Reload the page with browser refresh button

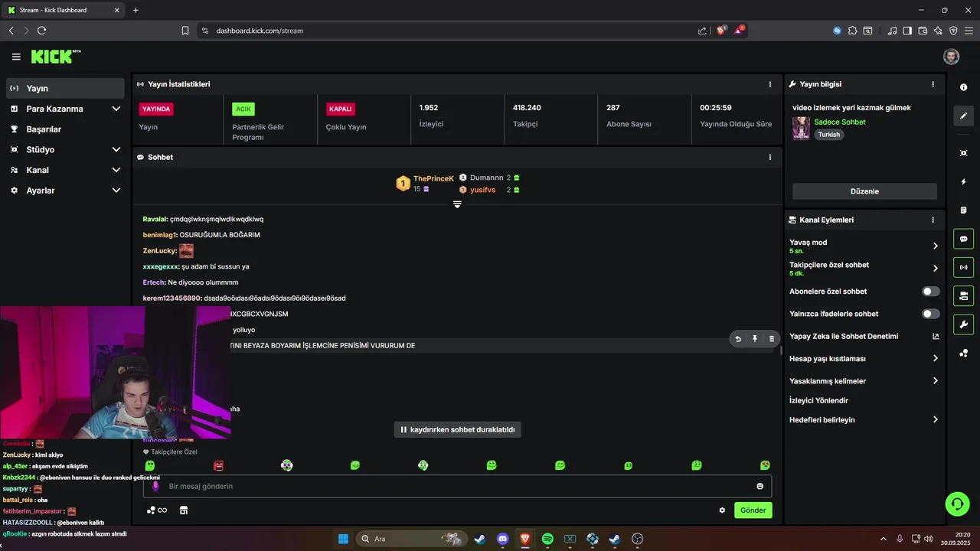[41, 31]
